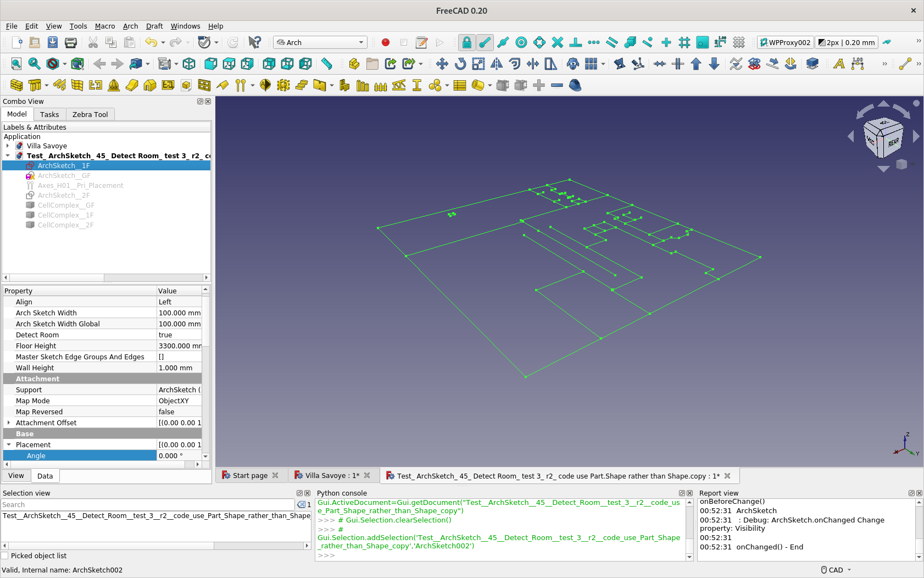Open the Arch workbench selector dropdown

pyautogui.click(x=320, y=42)
